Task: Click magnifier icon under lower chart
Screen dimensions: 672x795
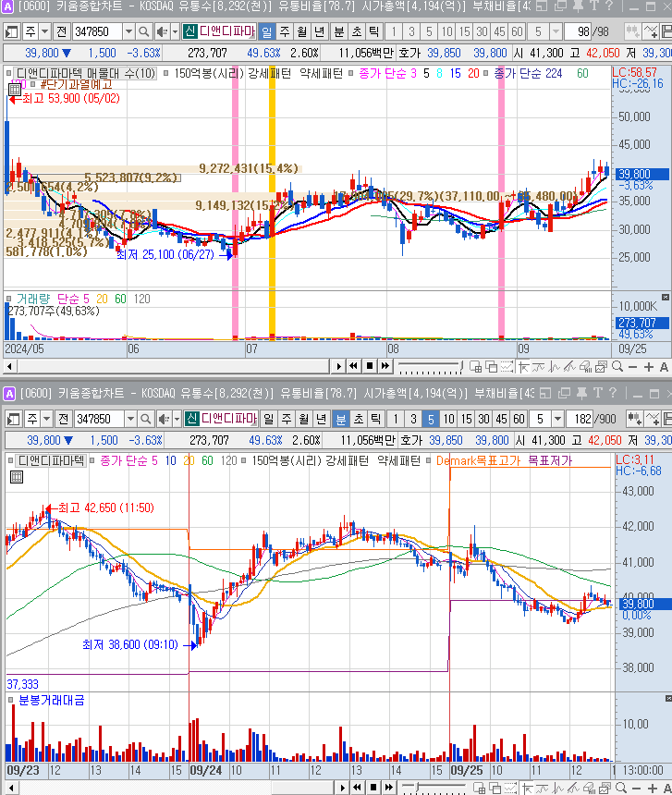Action: [x=621, y=788]
